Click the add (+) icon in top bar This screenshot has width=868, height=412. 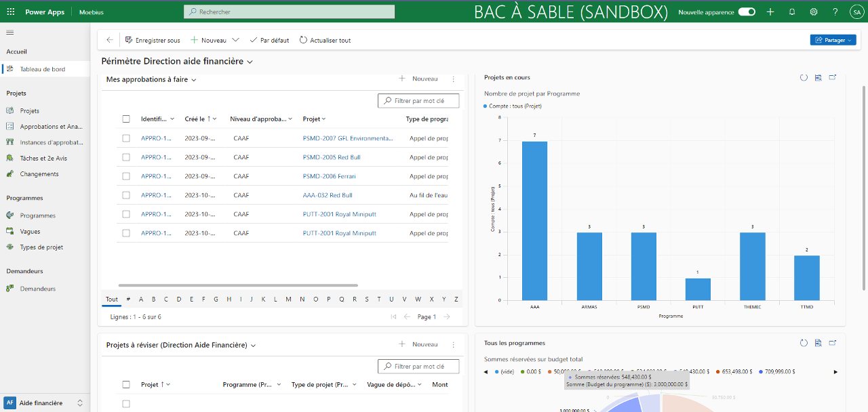(770, 12)
